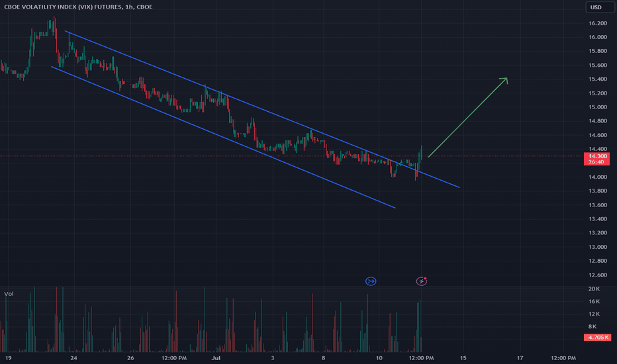Screen dimensions: 617x364
Task: Click the CBOE Volatility Index futures title
Action: pyautogui.click(x=78, y=7)
